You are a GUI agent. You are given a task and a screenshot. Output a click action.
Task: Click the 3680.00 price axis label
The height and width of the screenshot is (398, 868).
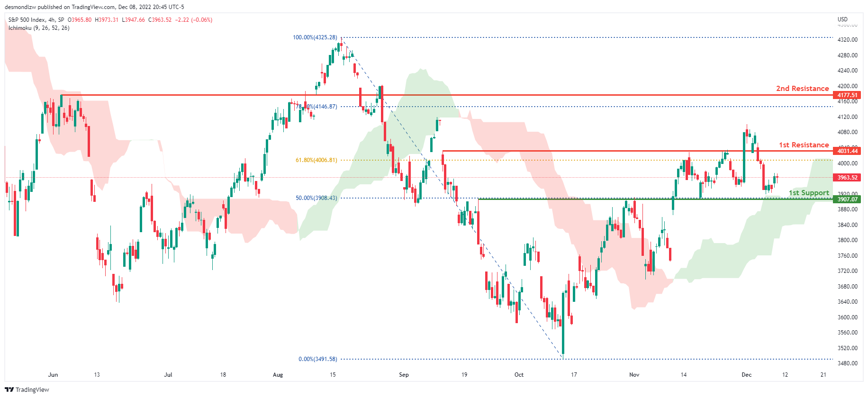848,287
